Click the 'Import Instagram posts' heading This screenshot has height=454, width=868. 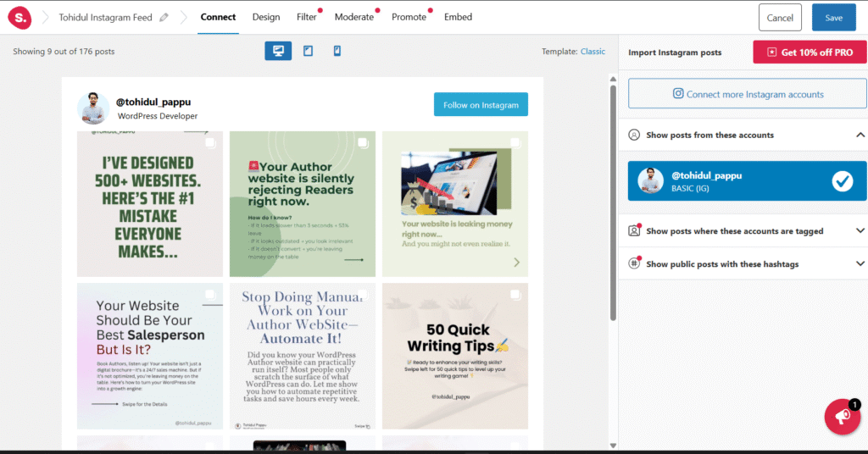tap(675, 53)
